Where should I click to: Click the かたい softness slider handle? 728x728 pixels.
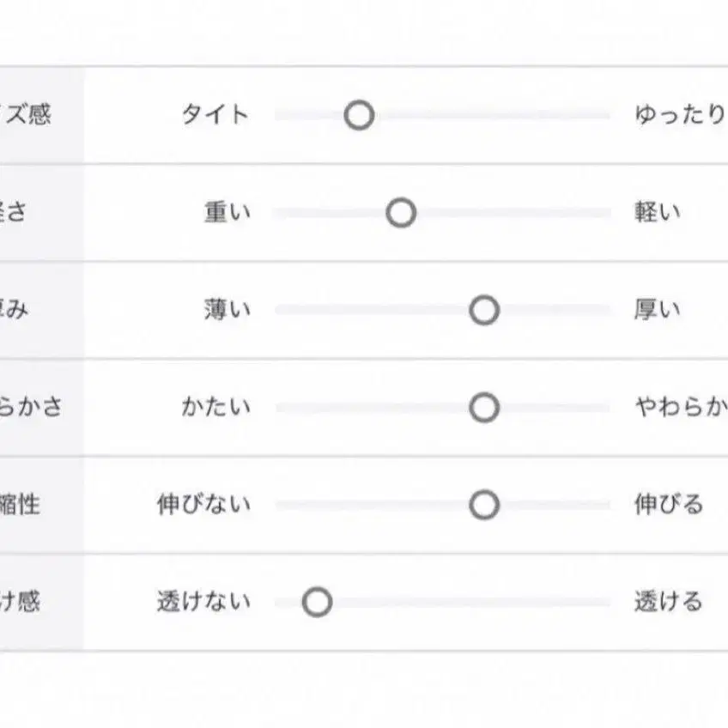click(484, 408)
